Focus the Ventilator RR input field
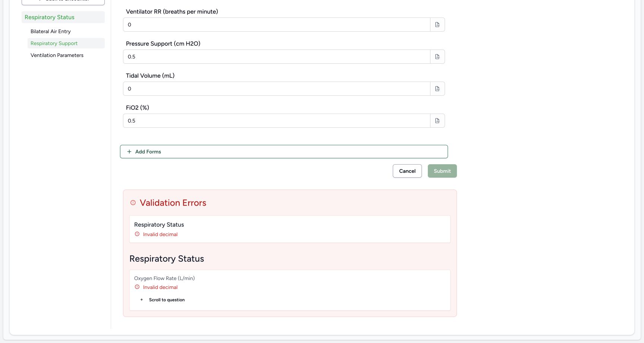 (277, 25)
